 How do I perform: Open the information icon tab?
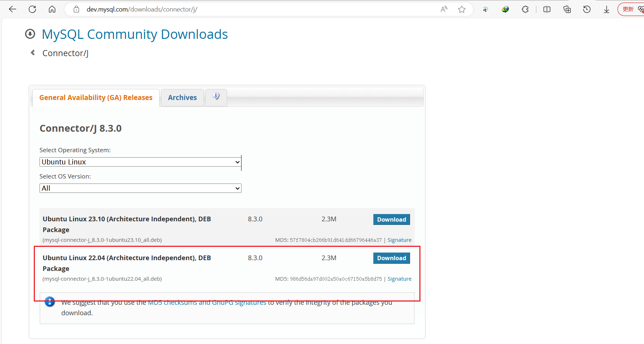[x=216, y=97]
